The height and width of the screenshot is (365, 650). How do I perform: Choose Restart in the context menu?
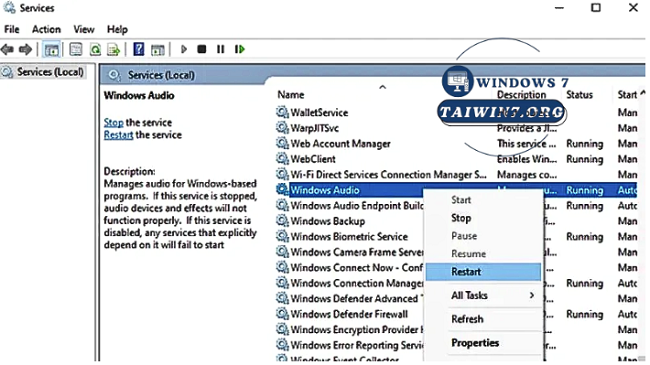point(483,272)
